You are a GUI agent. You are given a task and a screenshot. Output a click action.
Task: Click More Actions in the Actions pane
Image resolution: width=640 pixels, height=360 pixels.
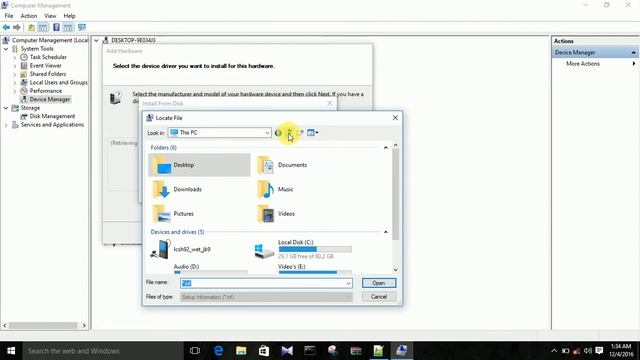pos(583,64)
